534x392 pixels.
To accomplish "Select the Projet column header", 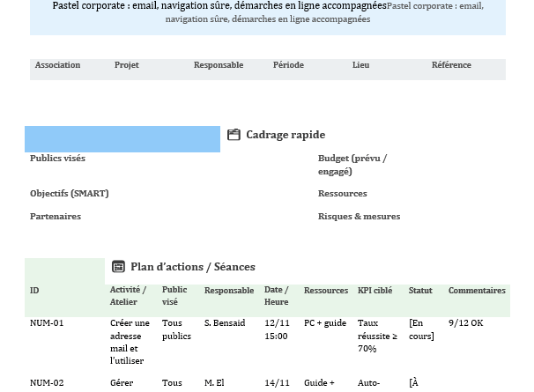I will pos(127,65).
